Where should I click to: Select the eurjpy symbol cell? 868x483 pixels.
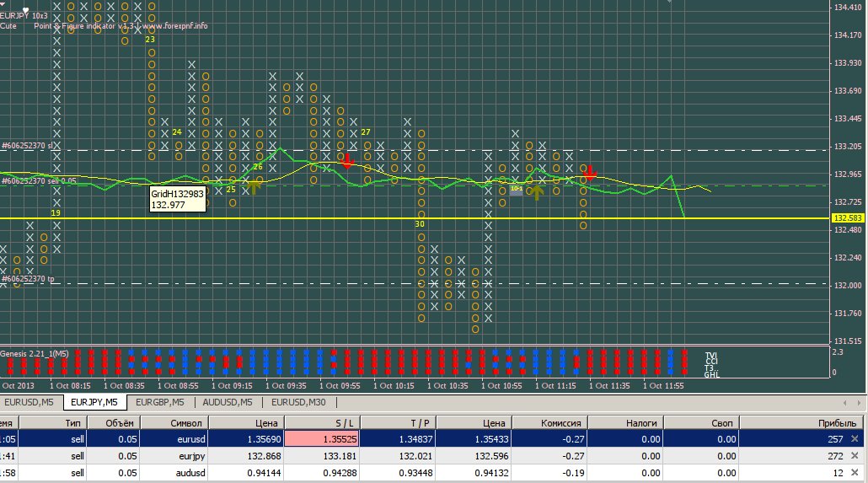point(174,456)
